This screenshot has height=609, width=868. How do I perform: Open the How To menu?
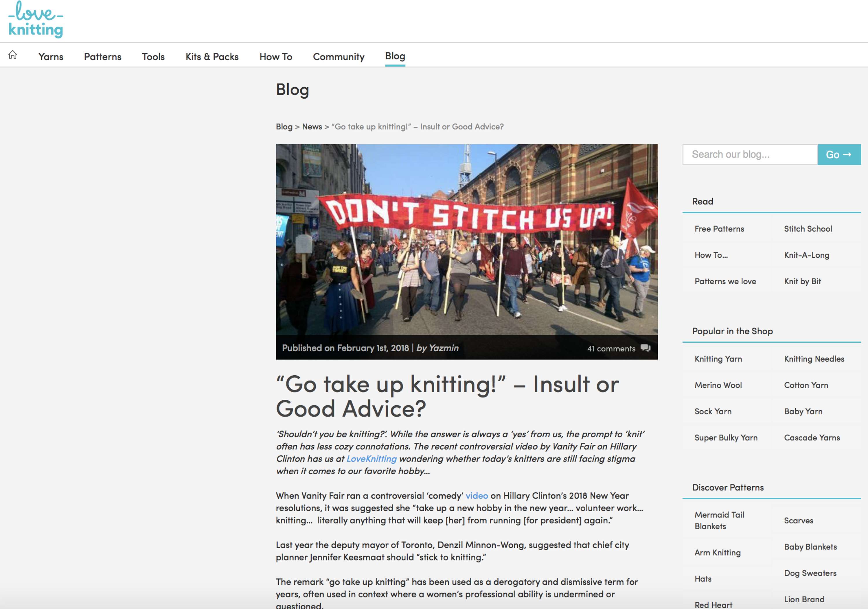tap(276, 57)
